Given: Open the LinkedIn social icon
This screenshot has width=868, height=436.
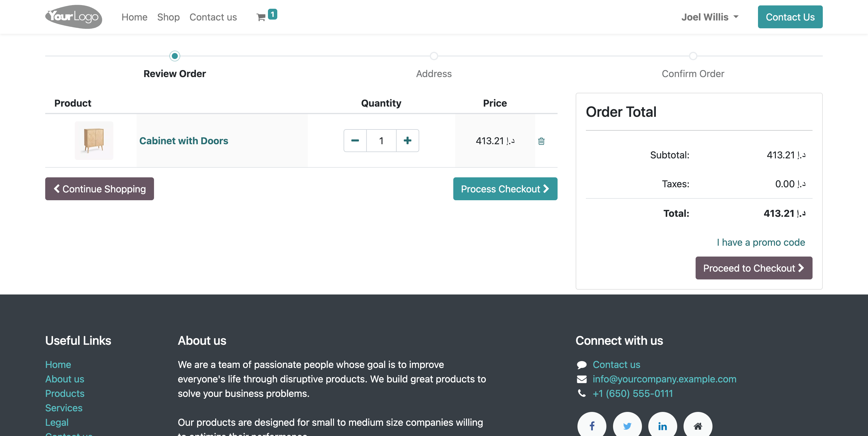Looking at the screenshot, I should click(x=662, y=425).
